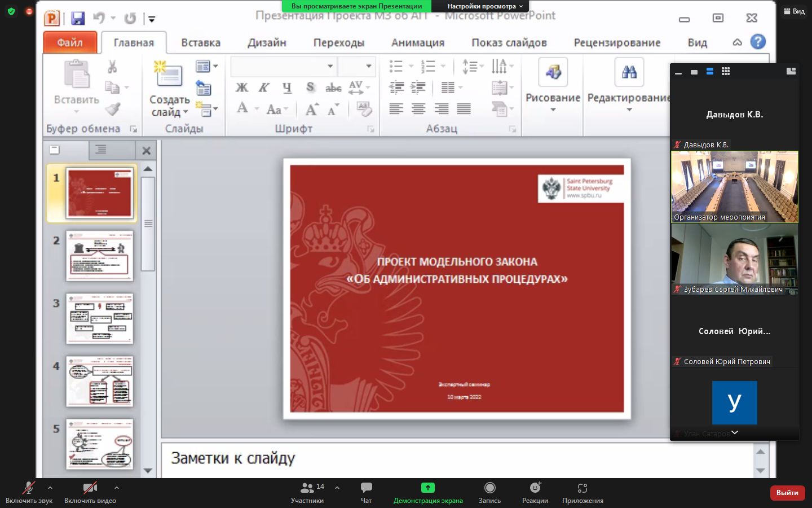
Task: Switch to the Вставка ribbon tab
Action: 200,43
